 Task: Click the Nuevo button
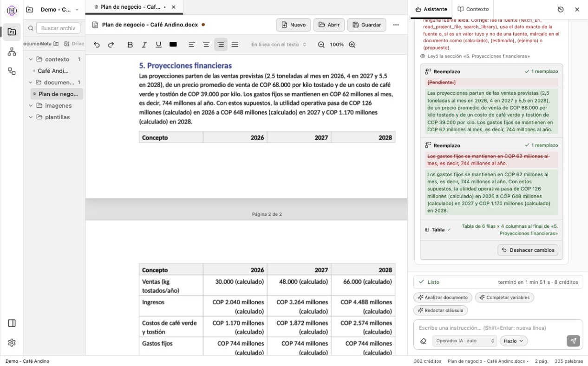pyautogui.click(x=294, y=25)
